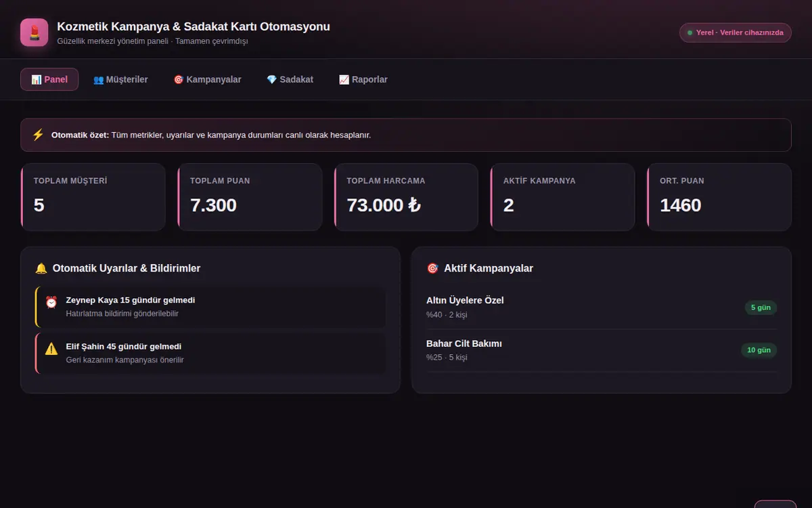Click the 5 gün remaining badge
812x508 pixels.
point(761,308)
